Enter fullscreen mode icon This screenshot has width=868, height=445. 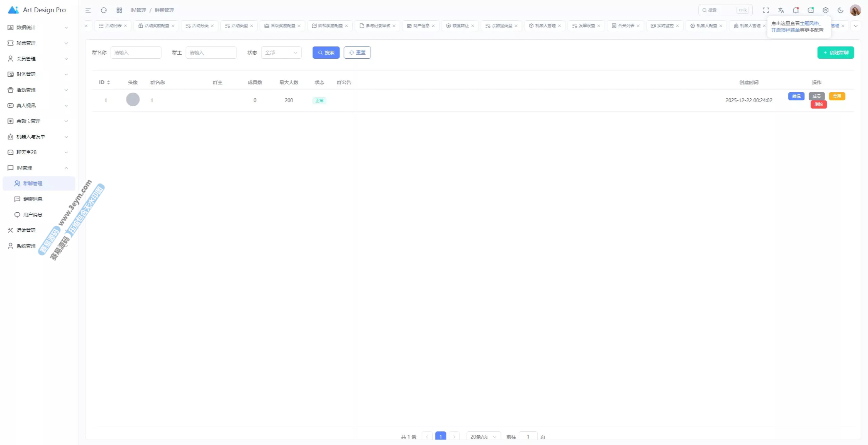[766, 10]
